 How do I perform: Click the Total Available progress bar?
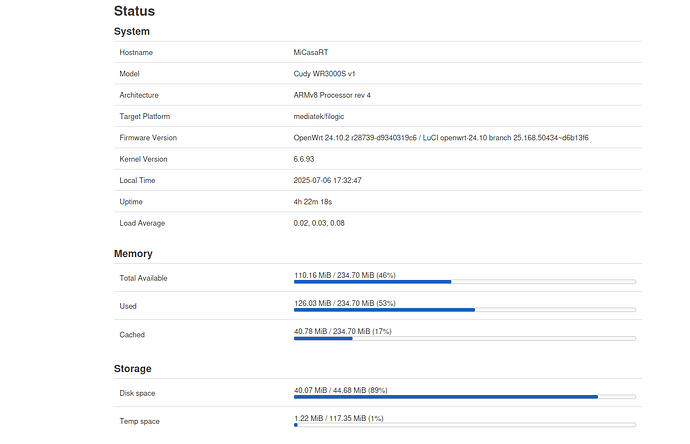[465, 282]
